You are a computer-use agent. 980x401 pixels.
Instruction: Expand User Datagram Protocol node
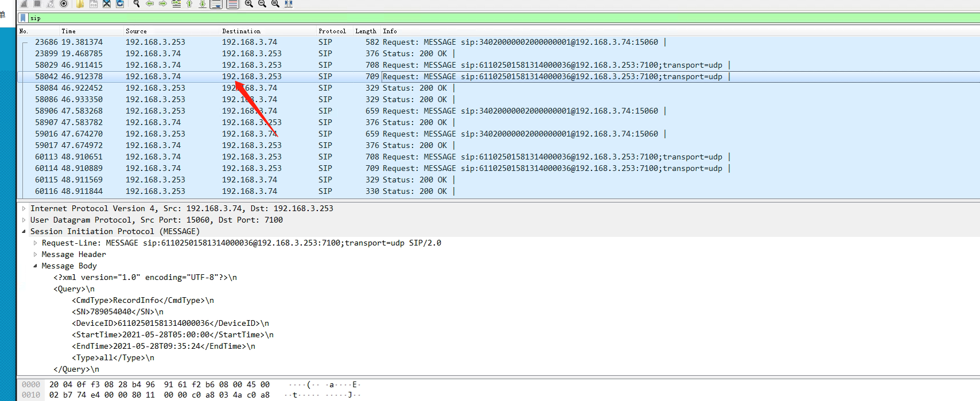click(x=24, y=220)
